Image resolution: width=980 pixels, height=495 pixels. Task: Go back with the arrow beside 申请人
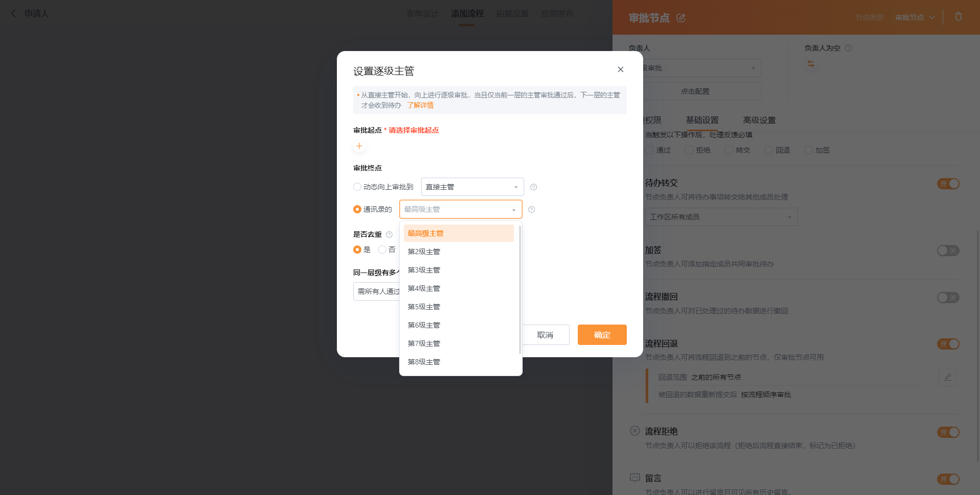(13, 13)
